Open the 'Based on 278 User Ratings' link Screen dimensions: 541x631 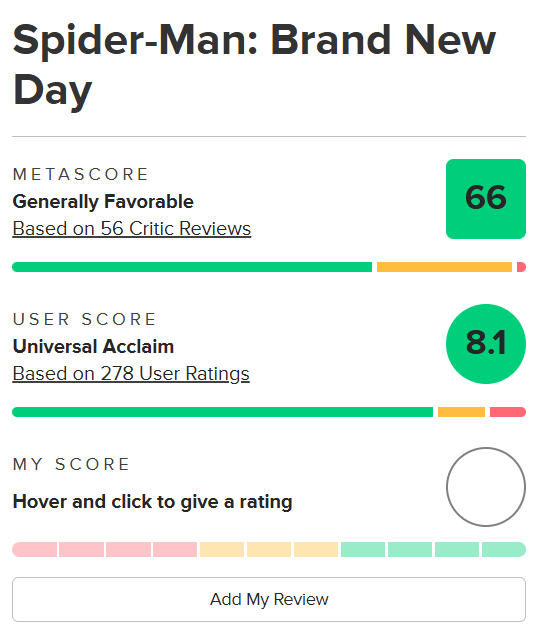pyautogui.click(x=131, y=373)
